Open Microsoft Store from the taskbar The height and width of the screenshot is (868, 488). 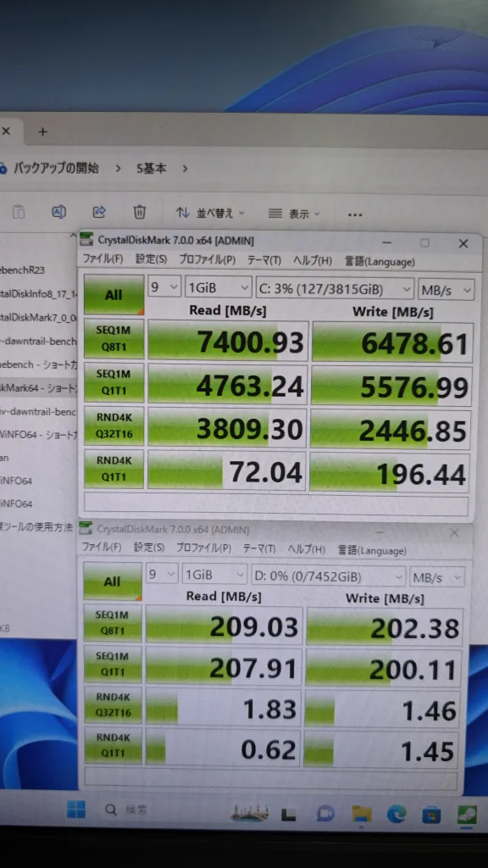[431, 815]
